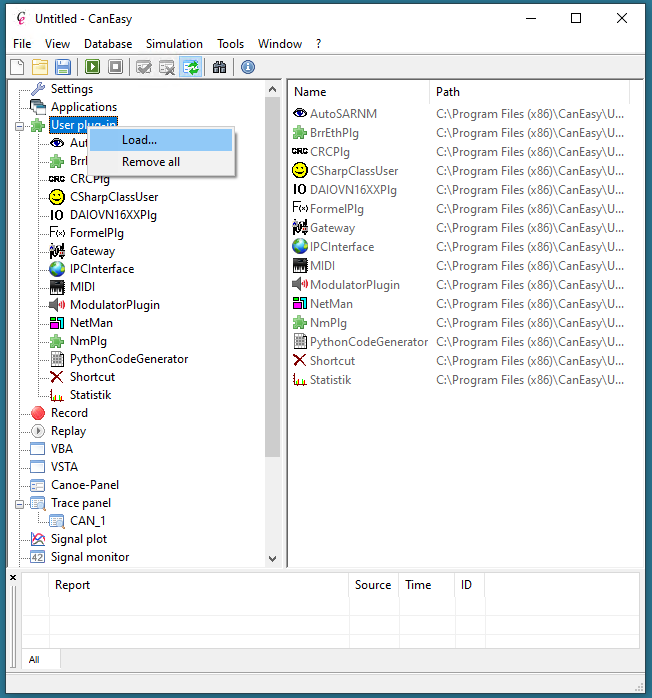Click the Report column header

point(199,585)
